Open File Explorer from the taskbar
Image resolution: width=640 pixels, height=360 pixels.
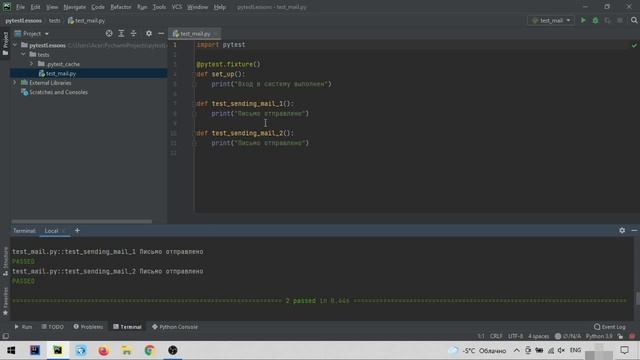(127, 351)
